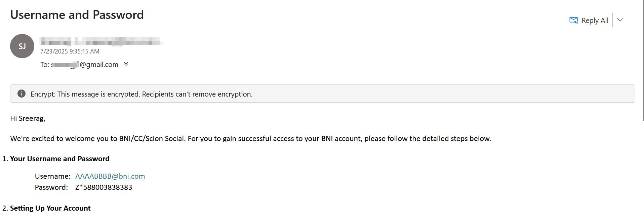Click the password value Z*588003838383
Screen dimensions: 644x215
104,187
